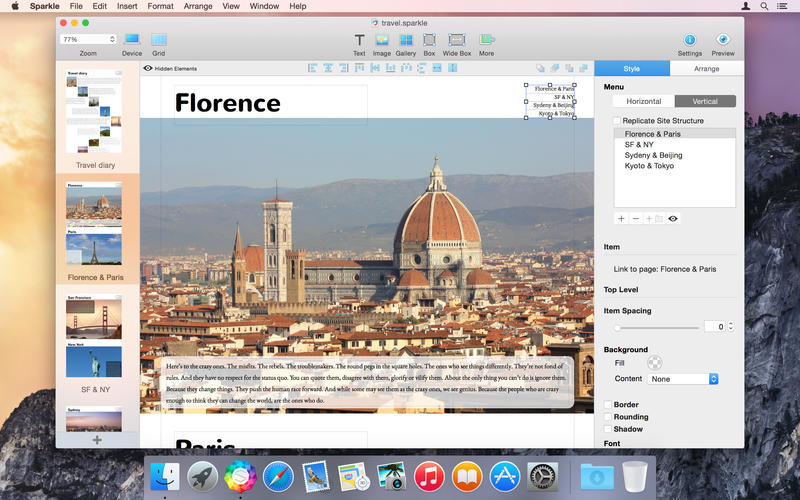Image resolution: width=800 pixels, height=500 pixels.
Task: Choose the Device view icon
Action: pos(132,40)
